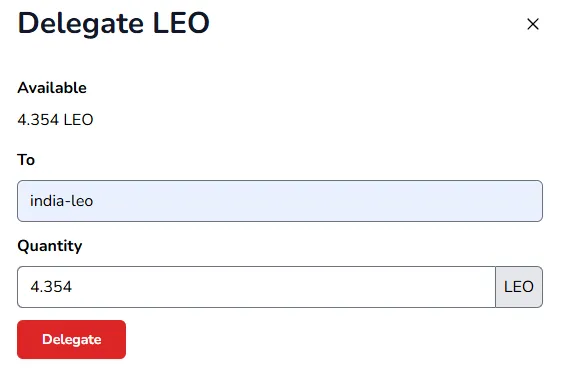
Task: Select the recipient account name box
Action: pyautogui.click(x=280, y=201)
